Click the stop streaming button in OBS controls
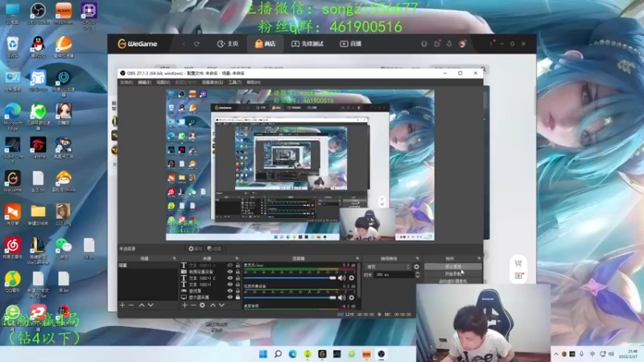Screen dimensions: 644x362 (x=452, y=267)
